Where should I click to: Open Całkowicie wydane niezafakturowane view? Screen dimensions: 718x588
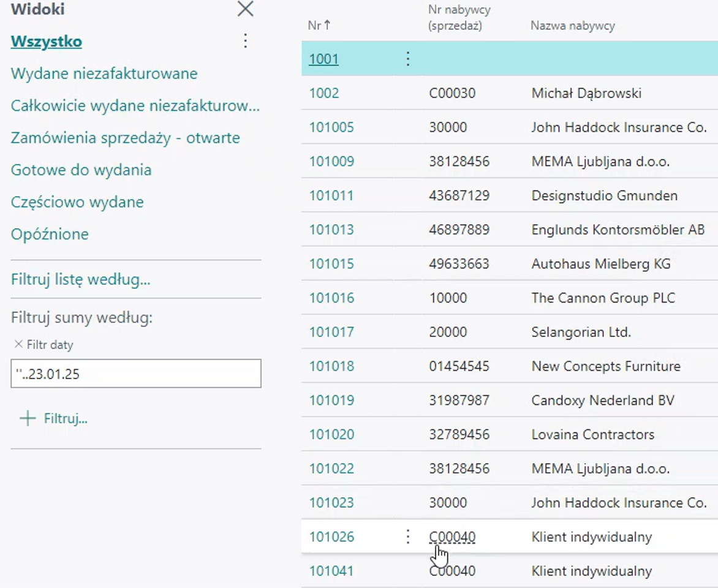(135, 105)
